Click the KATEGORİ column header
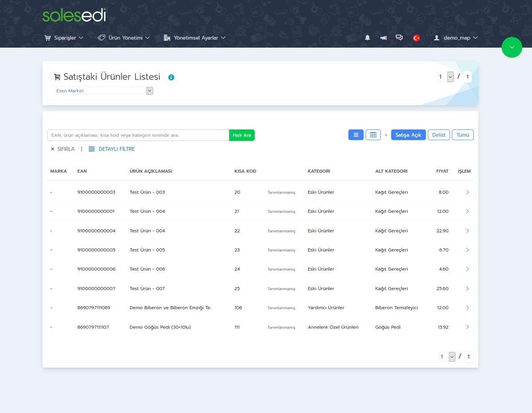 [319, 171]
